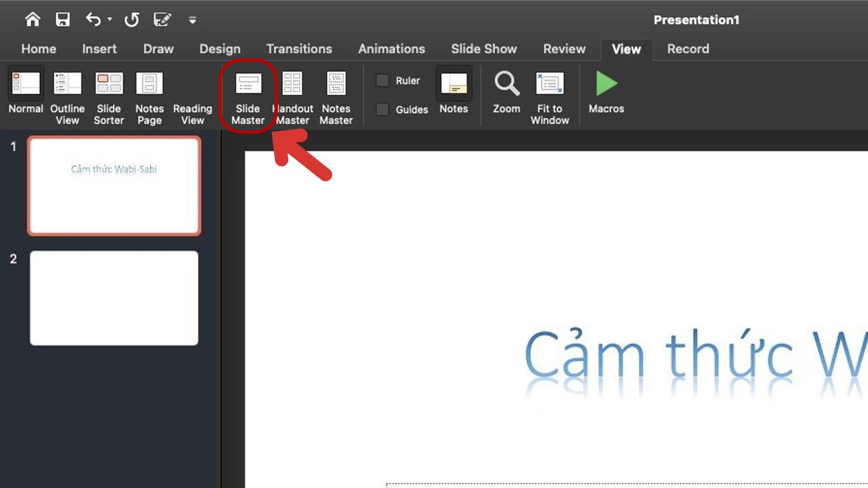Select the View tab
Screen dimensions: 868x488
pyautogui.click(x=627, y=49)
